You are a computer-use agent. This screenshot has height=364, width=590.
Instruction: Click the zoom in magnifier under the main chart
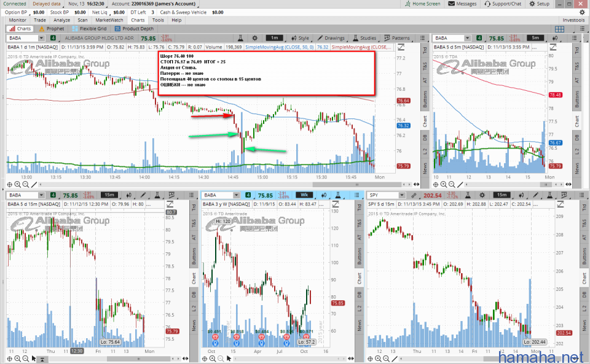coord(18,184)
